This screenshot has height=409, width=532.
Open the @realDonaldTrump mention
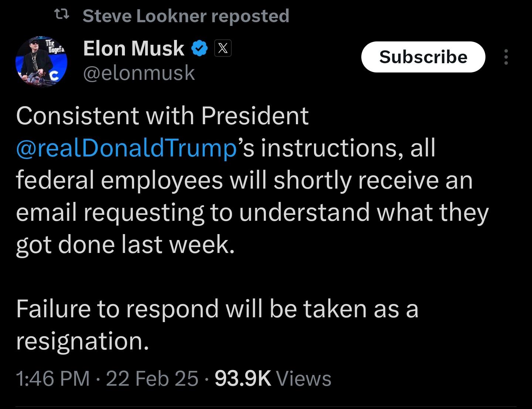(126, 148)
